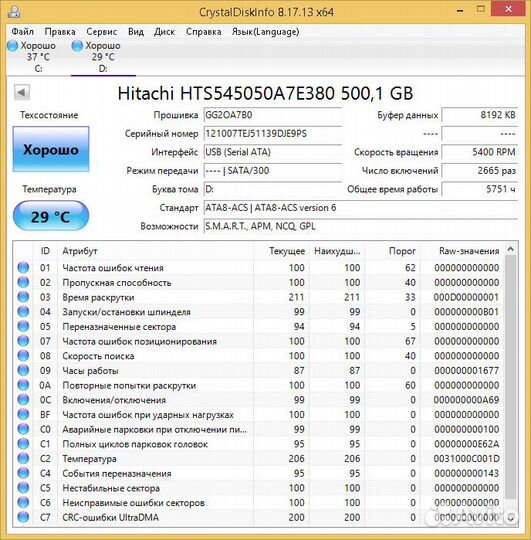Click the Возможности field S.M.A.R.T., APM
This screenshot has height=540, width=531.
pyautogui.click(x=361, y=227)
